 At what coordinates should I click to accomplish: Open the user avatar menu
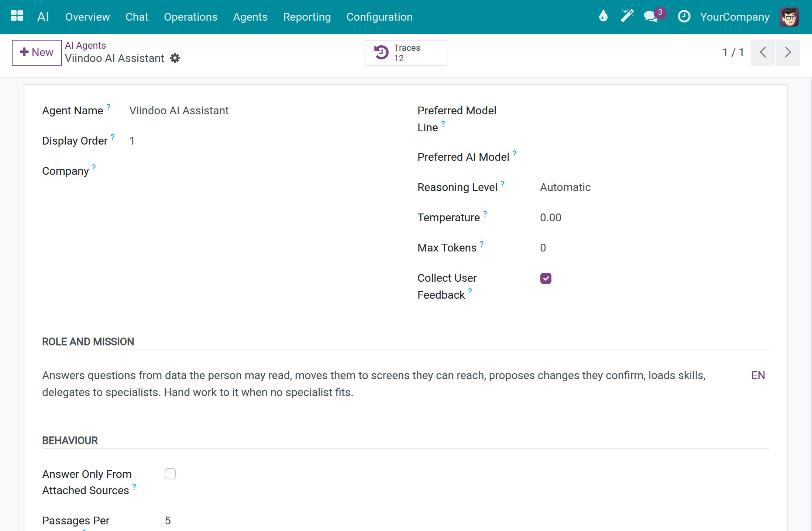click(789, 17)
